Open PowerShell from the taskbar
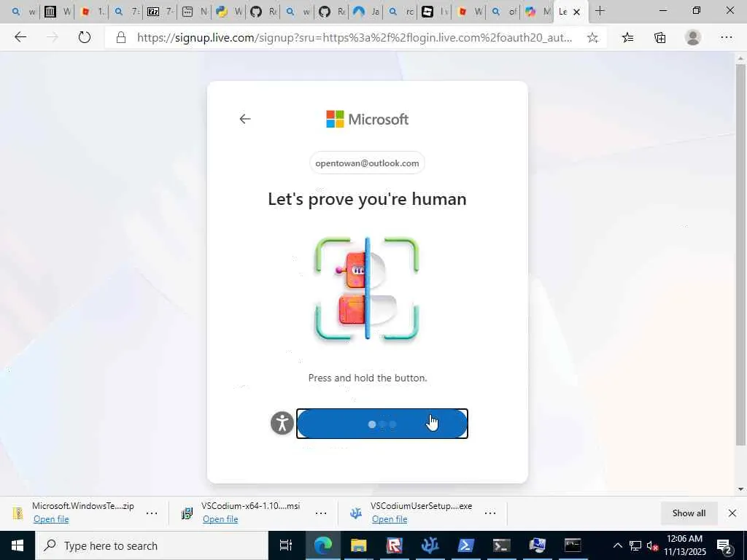The image size is (747, 560). [465, 545]
